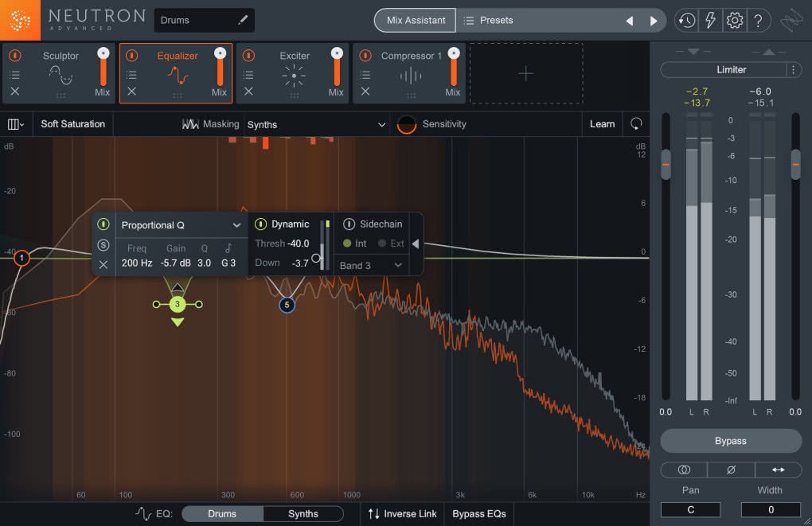Open help question mark icon
The width and height of the screenshot is (812, 526).
[758, 21]
